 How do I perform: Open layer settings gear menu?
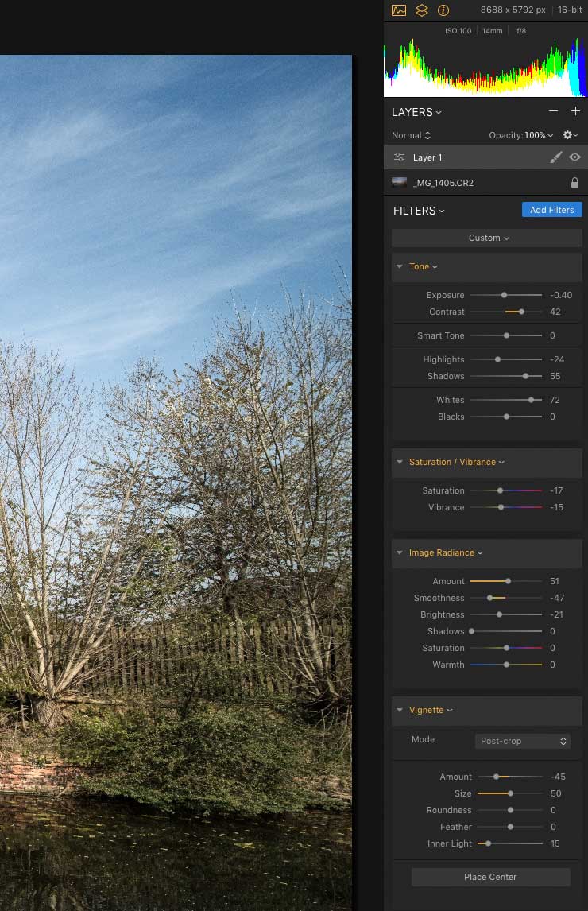click(x=570, y=135)
